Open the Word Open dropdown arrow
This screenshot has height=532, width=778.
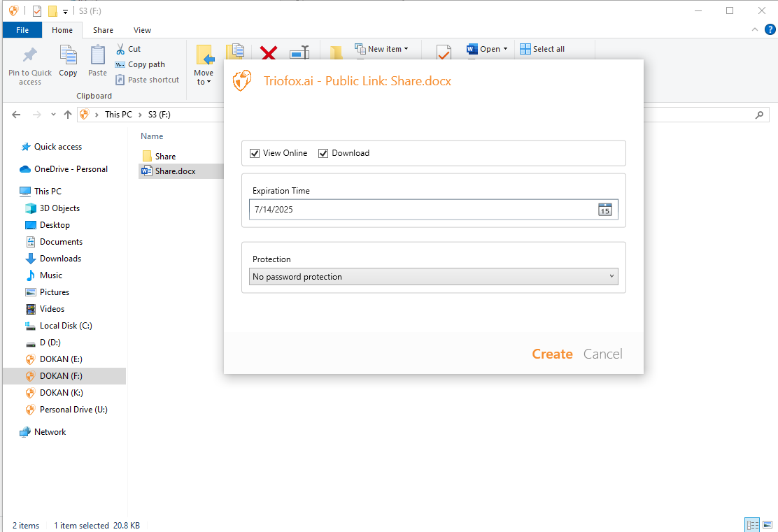click(506, 49)
